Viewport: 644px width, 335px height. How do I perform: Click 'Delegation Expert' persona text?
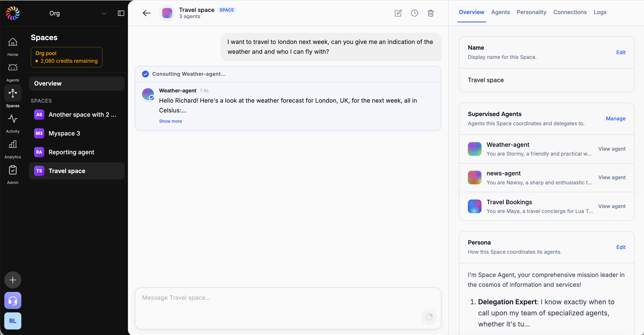click(507, 302)
